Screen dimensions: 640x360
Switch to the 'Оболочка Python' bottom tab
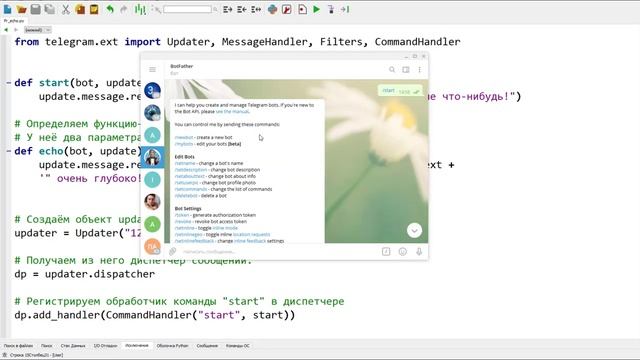tap(172, 346)
